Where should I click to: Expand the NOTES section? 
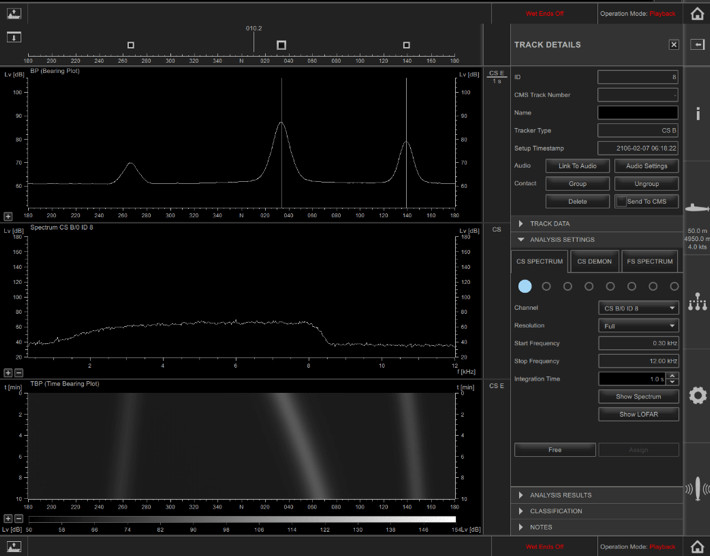tap(597, 527)
